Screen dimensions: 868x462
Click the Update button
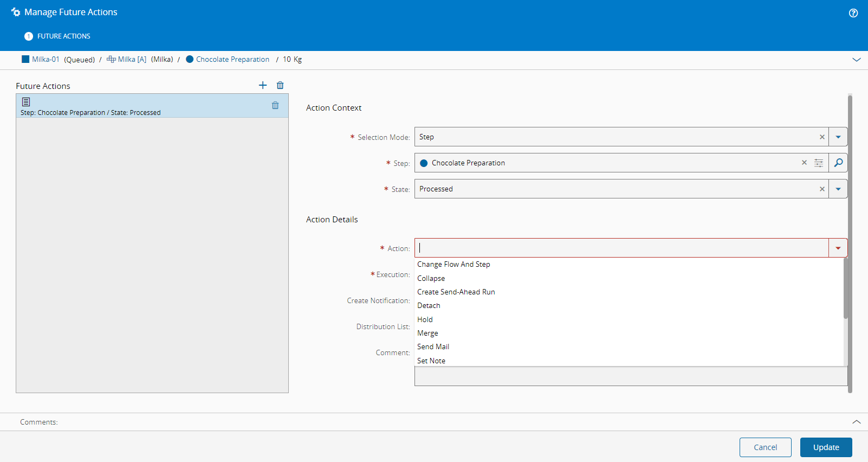pos(826,447)
